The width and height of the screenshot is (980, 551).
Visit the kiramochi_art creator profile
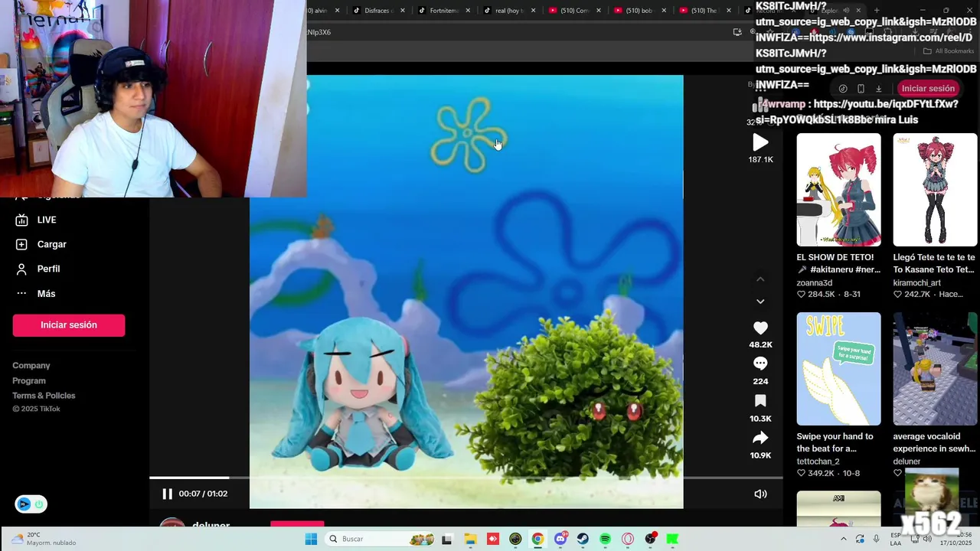(x=917, y=282)
